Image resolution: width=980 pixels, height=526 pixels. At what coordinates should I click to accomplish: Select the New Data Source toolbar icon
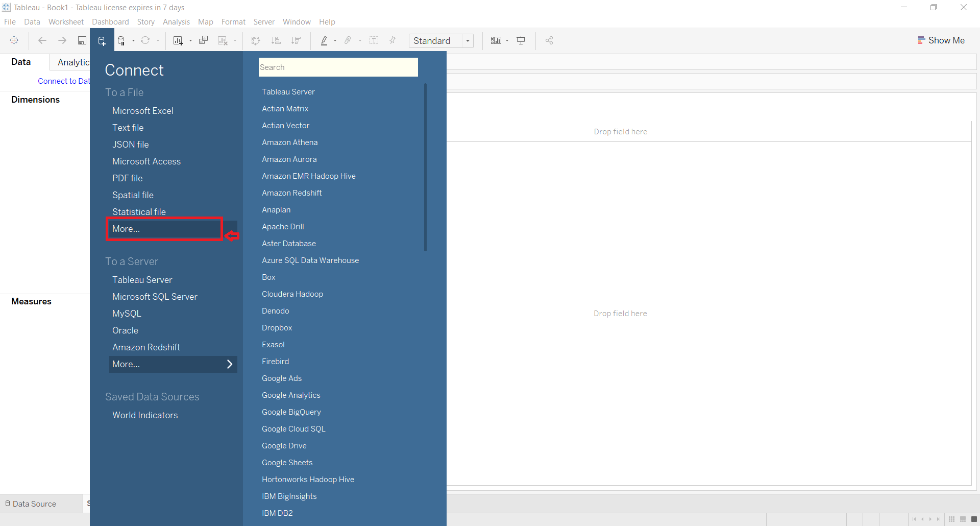(102, 40)
